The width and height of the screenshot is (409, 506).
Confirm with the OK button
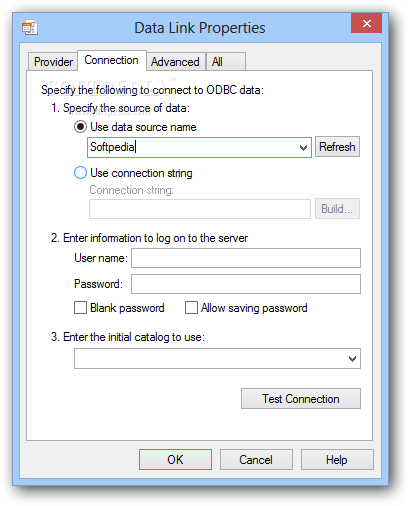click(175, 460)
